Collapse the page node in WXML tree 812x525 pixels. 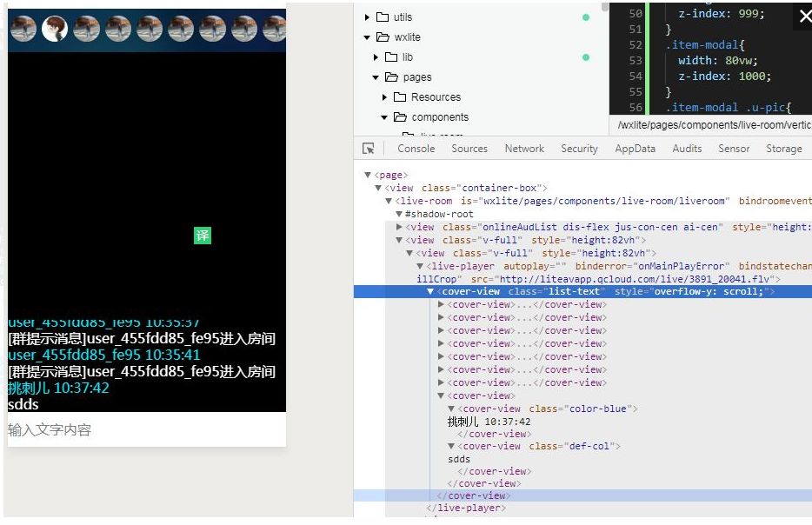pyautogui.click(x=367, y=175)
